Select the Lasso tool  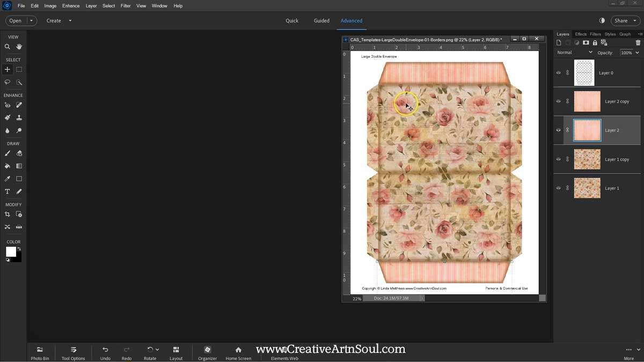pos(8,82)
